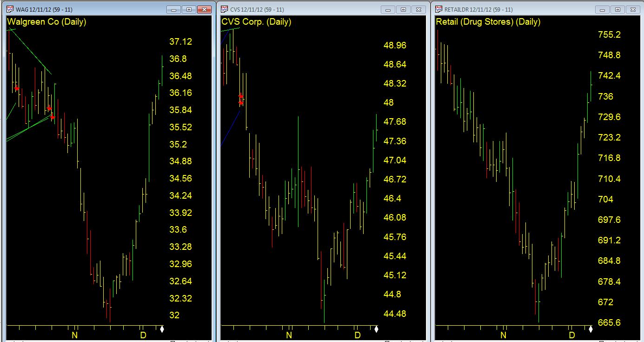
Task: Click the 710.4 price label in Retail chart
Action: tap(609, 179)
